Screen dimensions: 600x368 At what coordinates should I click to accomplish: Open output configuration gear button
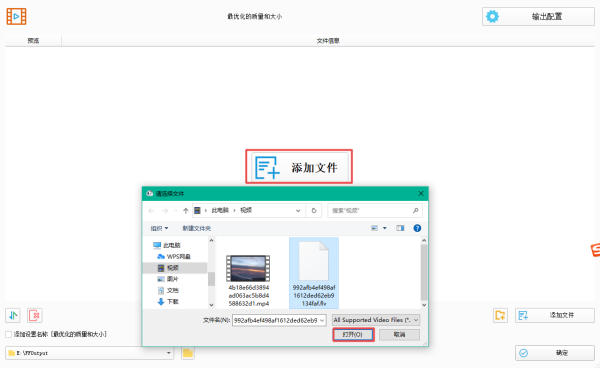tap(538, 16)
